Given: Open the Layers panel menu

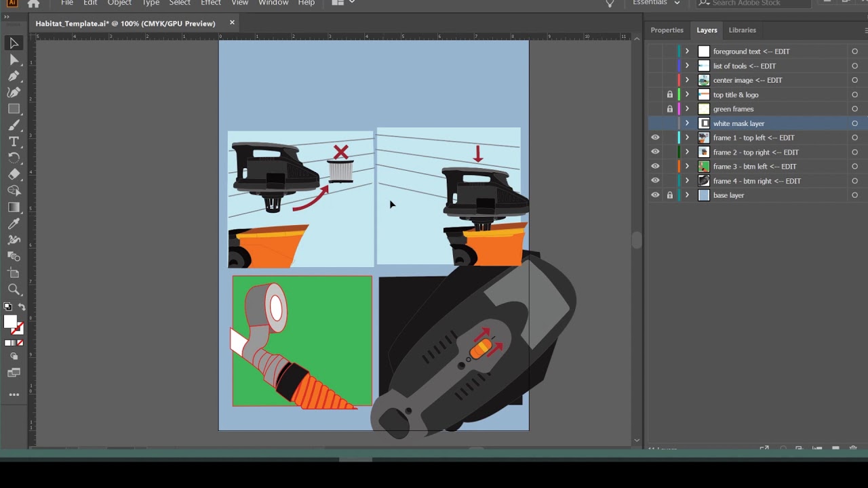Looking at the screenshot, I should point(865,30).
